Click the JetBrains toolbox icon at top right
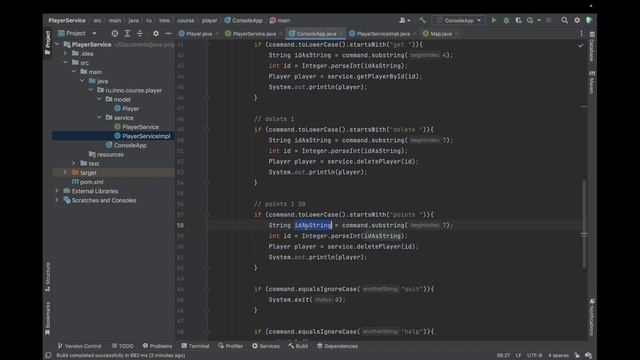The image size is (640, 360). tap(589, 20)
